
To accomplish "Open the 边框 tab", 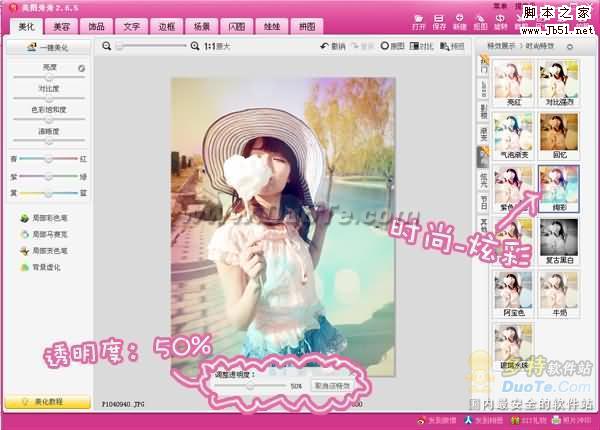I will pyautogui.click(x=167, y=26).
